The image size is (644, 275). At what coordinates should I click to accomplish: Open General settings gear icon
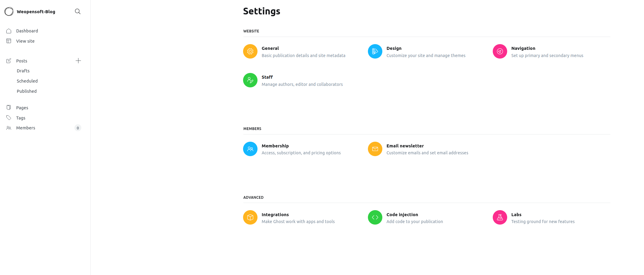[250, 51]
